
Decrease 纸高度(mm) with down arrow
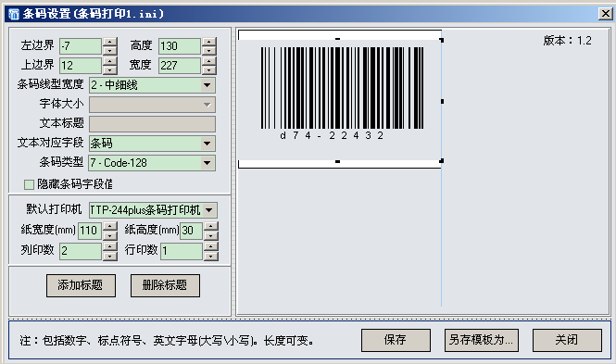(211, 235)
